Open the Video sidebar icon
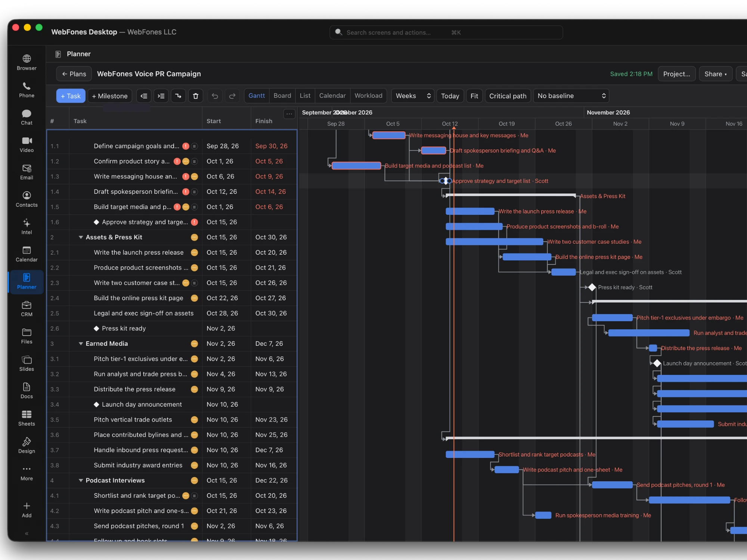747x560 pixels. [27, 144]
